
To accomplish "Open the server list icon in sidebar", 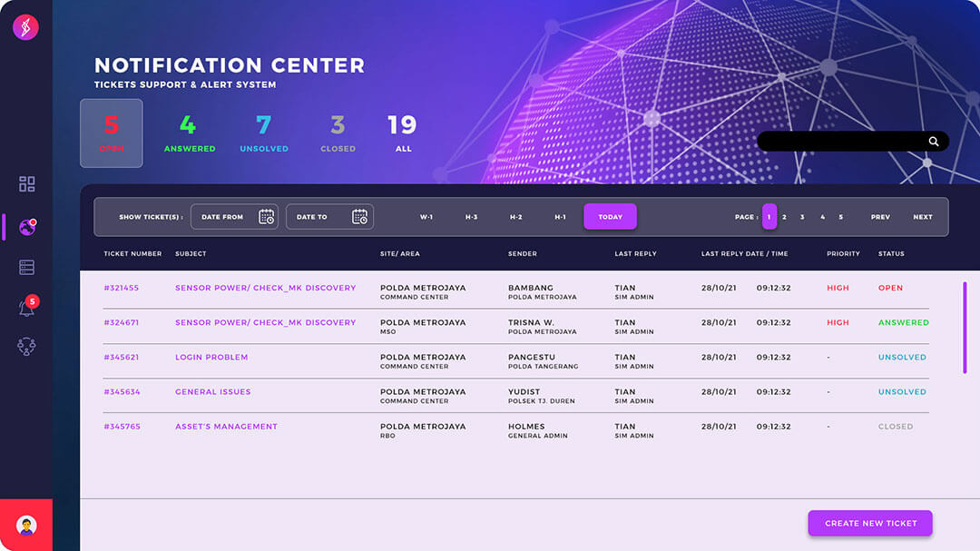I will [27, 267].
